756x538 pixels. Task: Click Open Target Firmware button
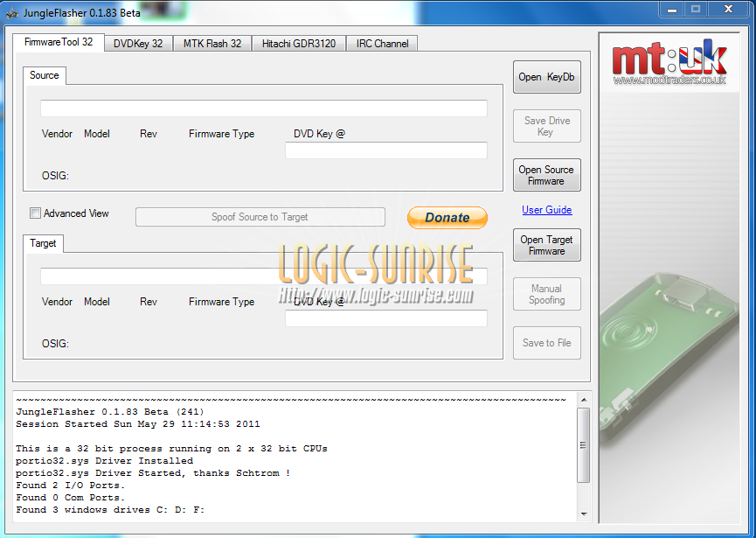tap(547, 245)
